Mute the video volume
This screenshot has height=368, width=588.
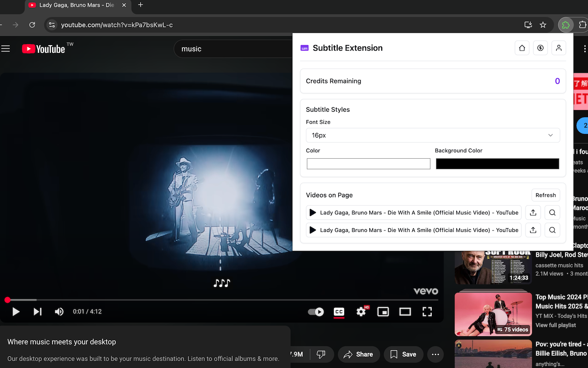[59, 312]
